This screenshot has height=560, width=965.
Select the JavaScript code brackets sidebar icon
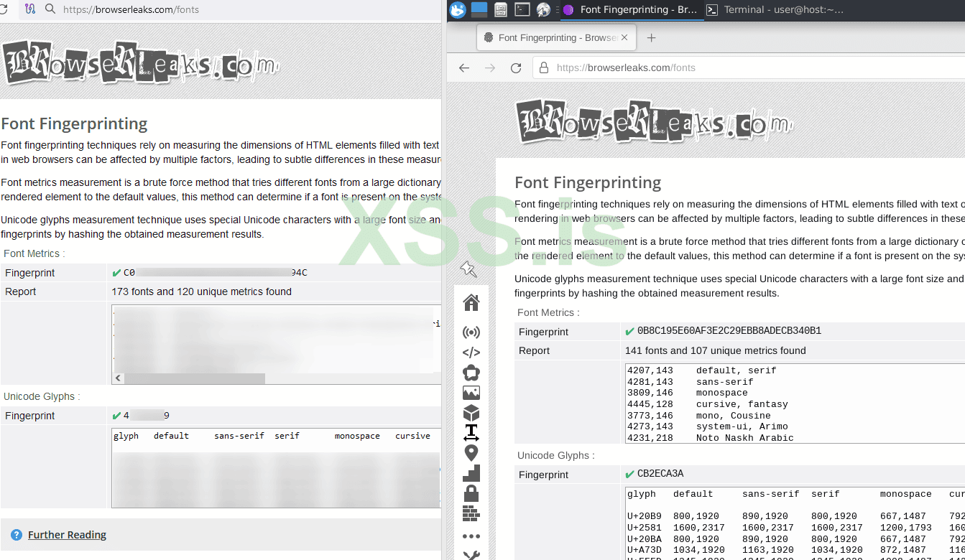(471, 353)
